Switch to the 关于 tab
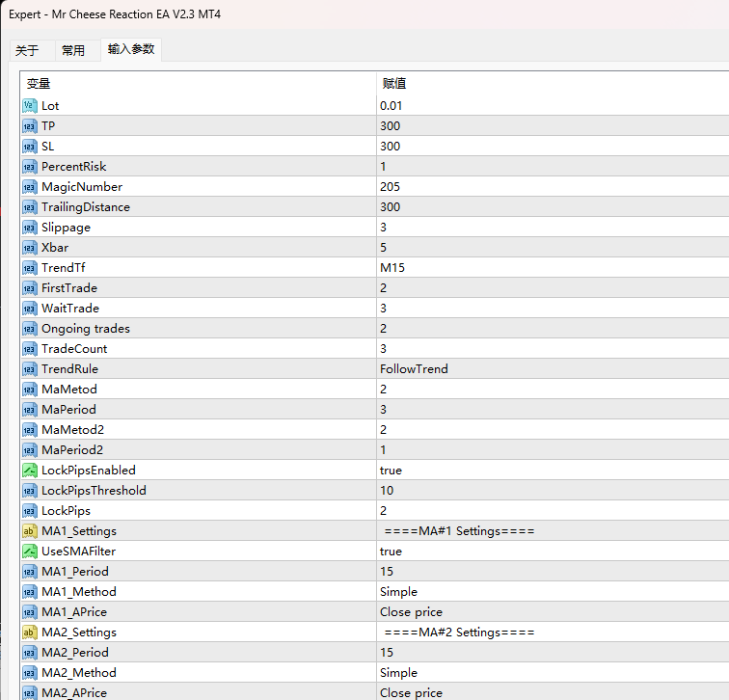 tap(27, 50)
